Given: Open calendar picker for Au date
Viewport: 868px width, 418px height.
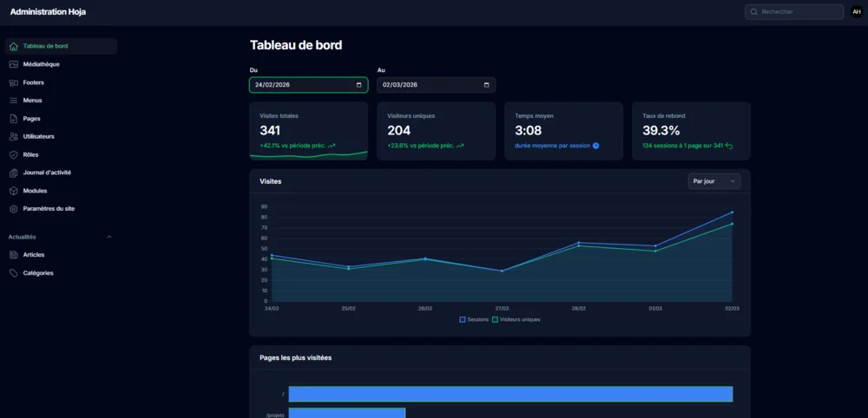Looking at the screenshot, I should [x=486, y=85].
